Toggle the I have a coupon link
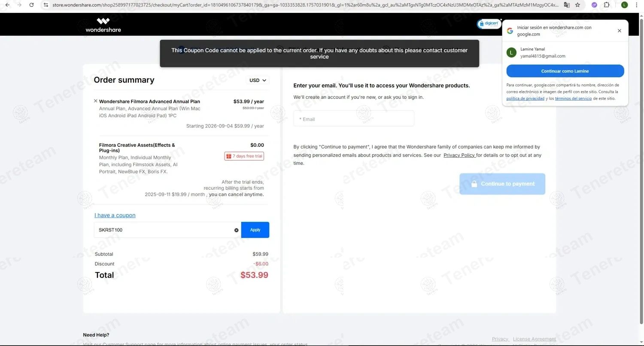 [x=115, y=215]
